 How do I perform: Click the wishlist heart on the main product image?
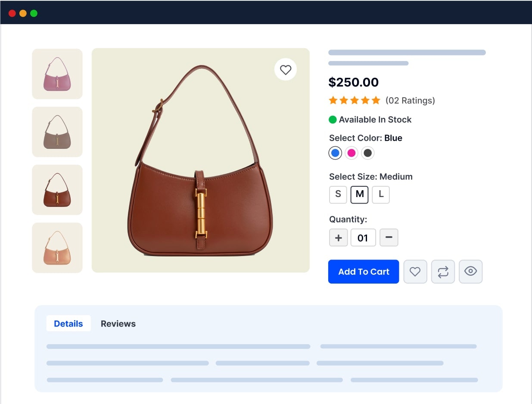286,69
